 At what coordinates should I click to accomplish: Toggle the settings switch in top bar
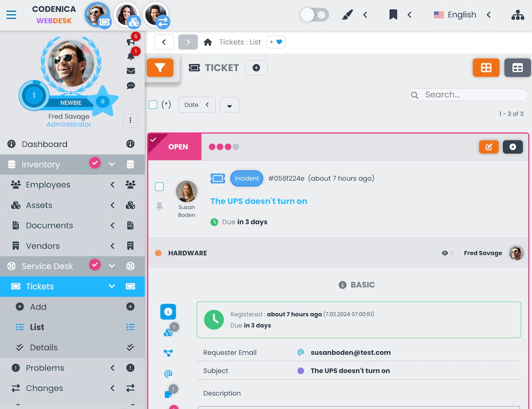coord(314,15)
